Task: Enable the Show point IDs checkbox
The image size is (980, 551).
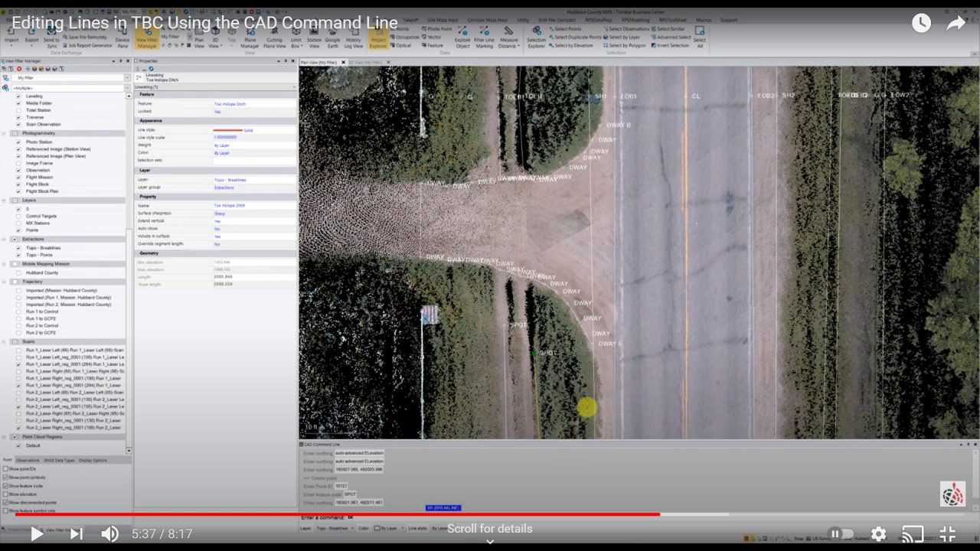Action: [x=6, y=468]
